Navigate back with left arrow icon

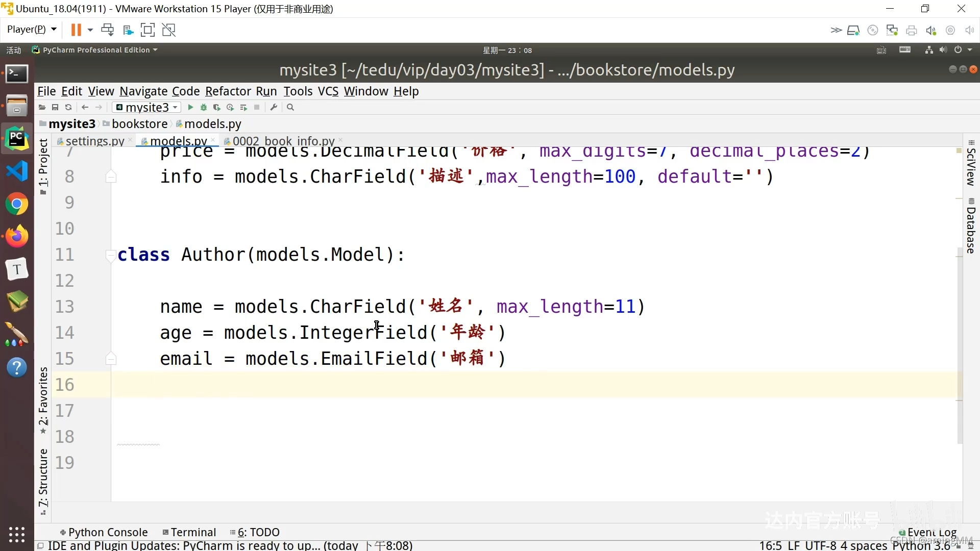pyautogui.click(x=85, y=107)
